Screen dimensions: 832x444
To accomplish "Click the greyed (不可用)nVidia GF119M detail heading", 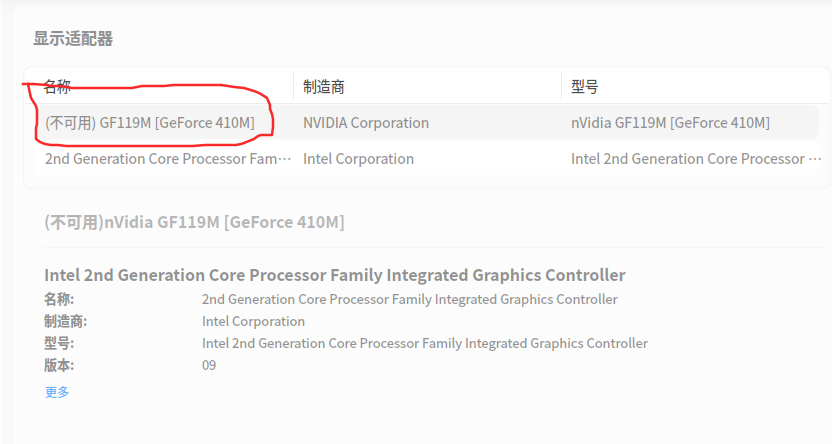I will 194,222.
